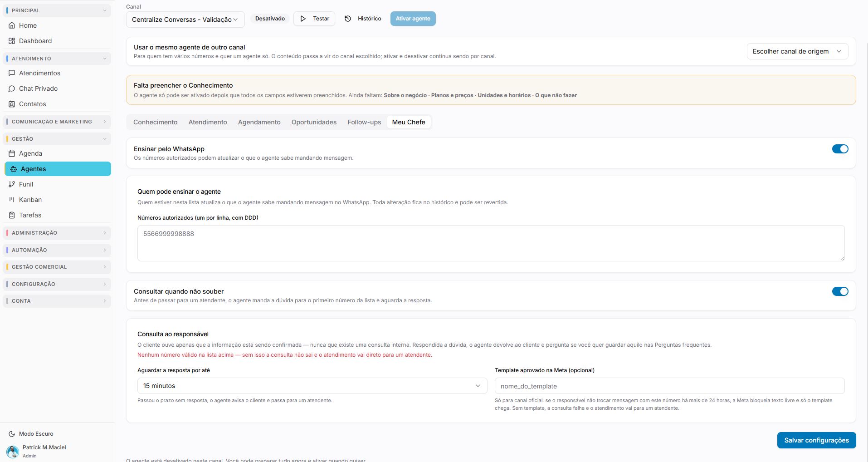Collapse the GESTÃO sidebar section
Image resolution: width=868 pixels, height=462 pixels.
pyautogui.click(x=57, y=139)
